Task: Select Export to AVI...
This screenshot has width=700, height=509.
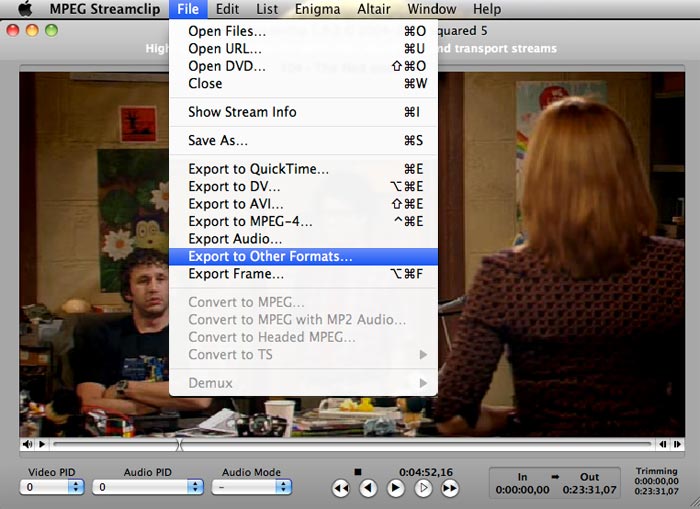Action: pyautogui.click(x=303, y=204)
